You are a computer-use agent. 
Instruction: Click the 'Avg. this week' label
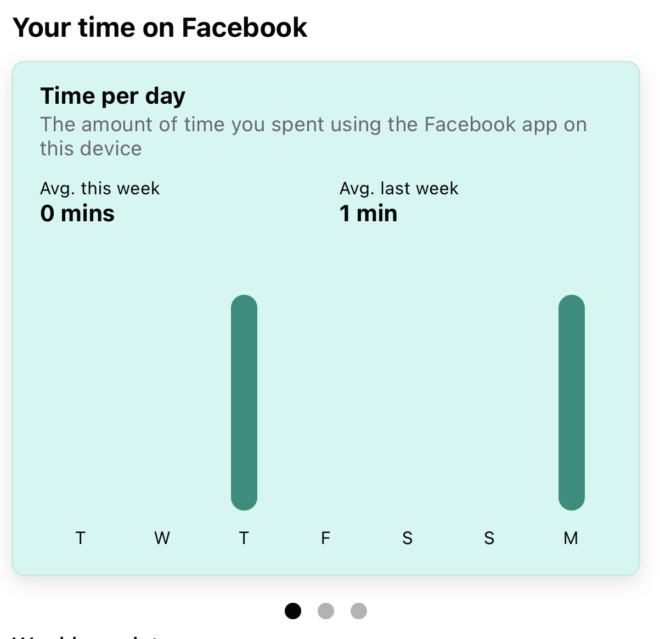click(100, 188)
